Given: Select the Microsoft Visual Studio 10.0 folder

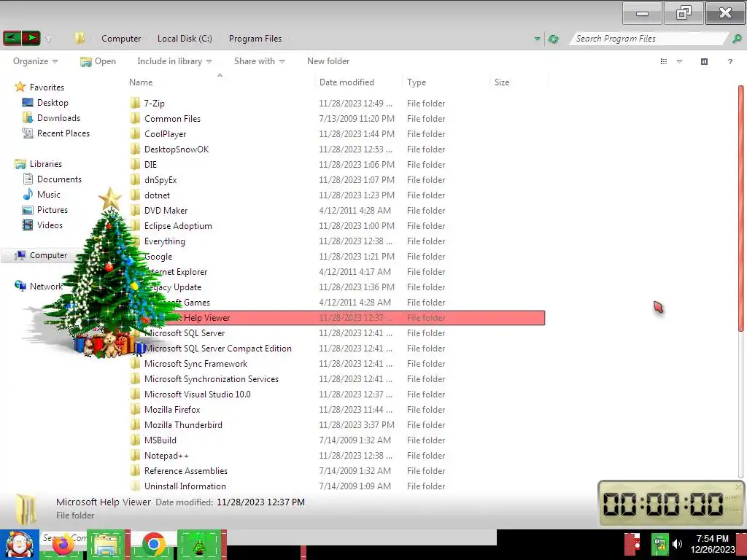Looking at the screenshot, I should tap(197, 394).
